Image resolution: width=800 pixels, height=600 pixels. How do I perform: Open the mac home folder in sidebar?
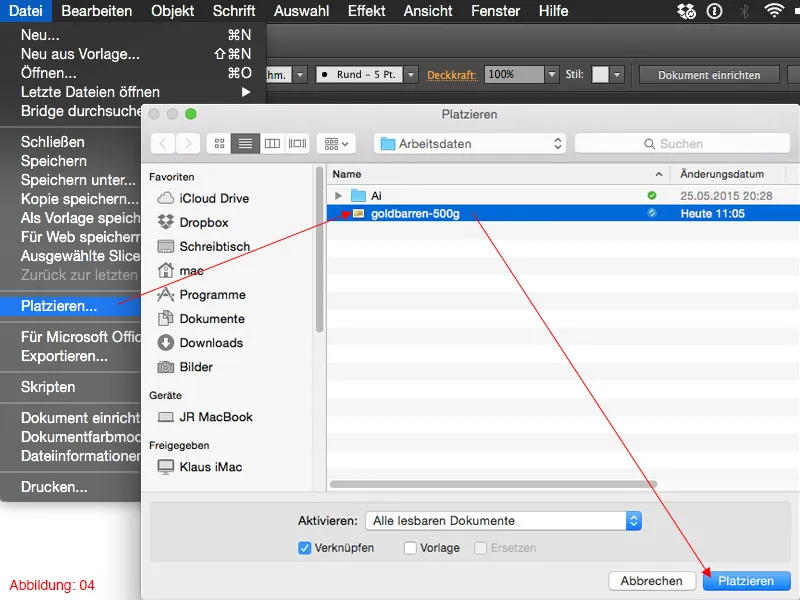click(180, 270)
